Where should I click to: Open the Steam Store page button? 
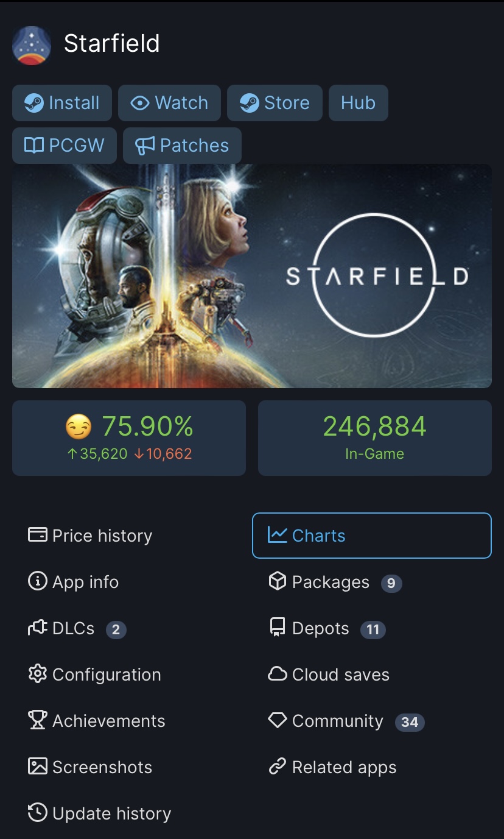[x=275, y=103]
